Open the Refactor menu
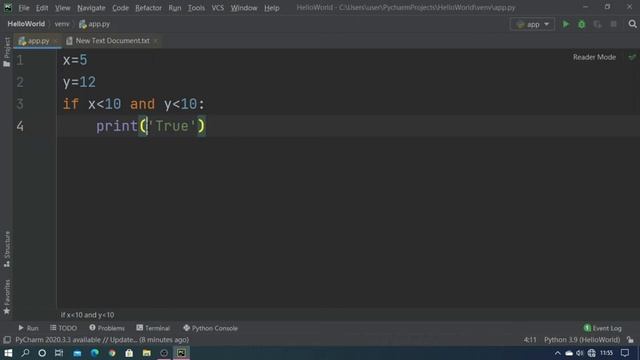 [148, 8]
